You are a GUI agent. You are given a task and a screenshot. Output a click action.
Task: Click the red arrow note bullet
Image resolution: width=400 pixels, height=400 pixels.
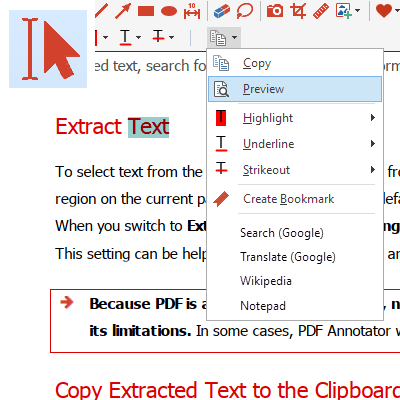67,303
